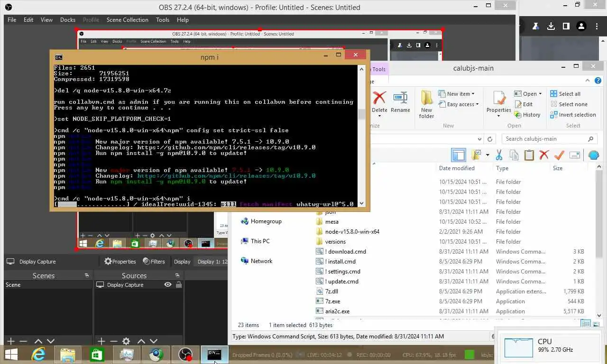The width and height of the screenshot is (607, 364).
Task: Open OBS View menu
Action: click(46, 20)
